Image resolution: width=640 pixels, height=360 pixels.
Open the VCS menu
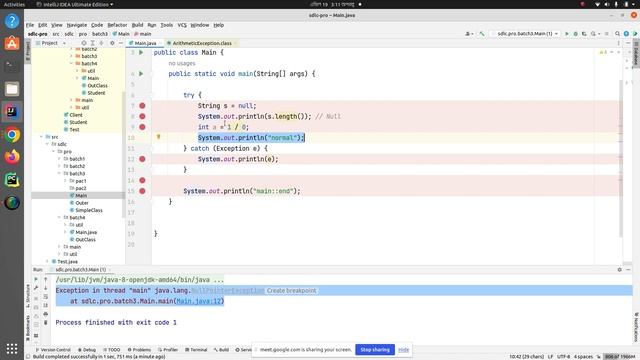coord(182,25)
